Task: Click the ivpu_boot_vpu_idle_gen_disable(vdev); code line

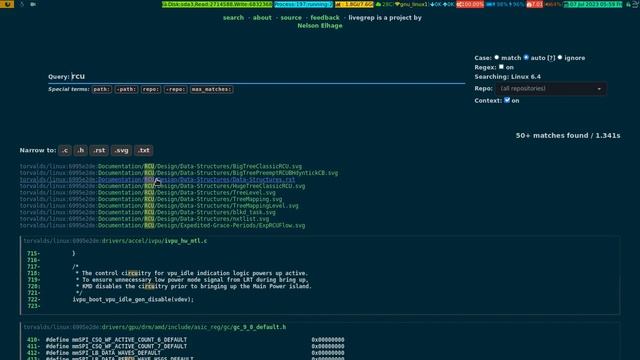Action: (133, 299)
